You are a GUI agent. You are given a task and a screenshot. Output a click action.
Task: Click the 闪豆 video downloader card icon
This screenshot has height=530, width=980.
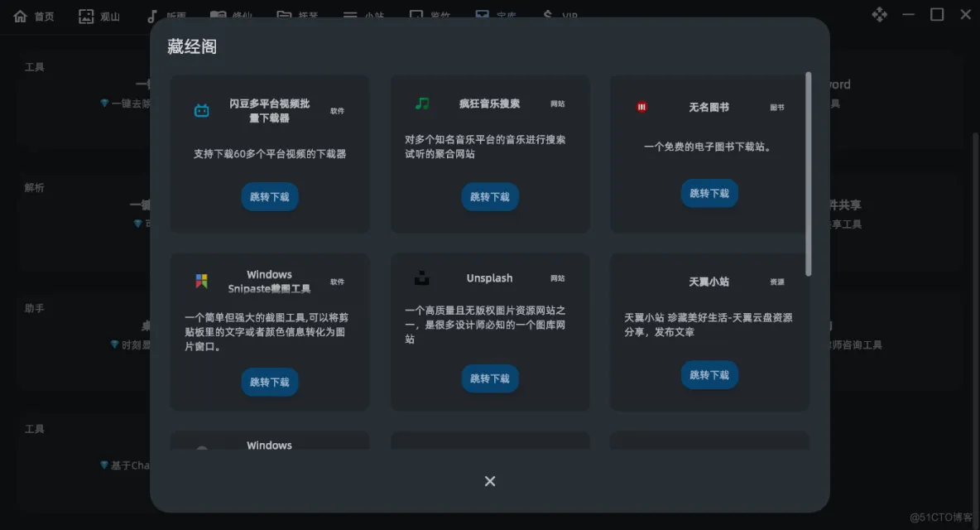201,111
